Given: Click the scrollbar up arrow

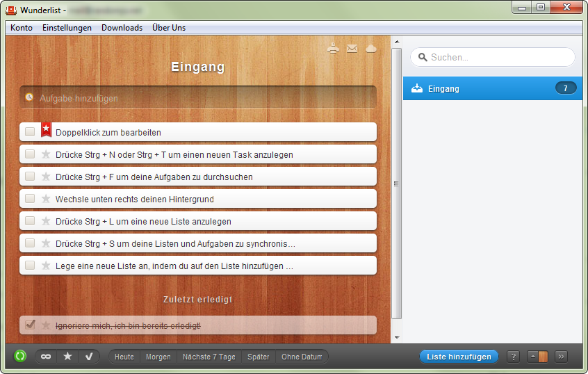Looking at the screenshot, I should pos(397,42).
